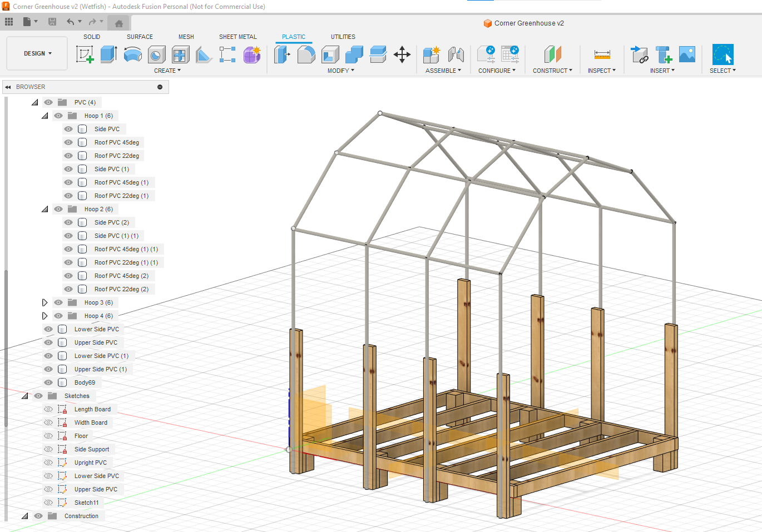Screen dimensions: 762x532
Task: Select the Web tool icon
Action: pos(180,54)
